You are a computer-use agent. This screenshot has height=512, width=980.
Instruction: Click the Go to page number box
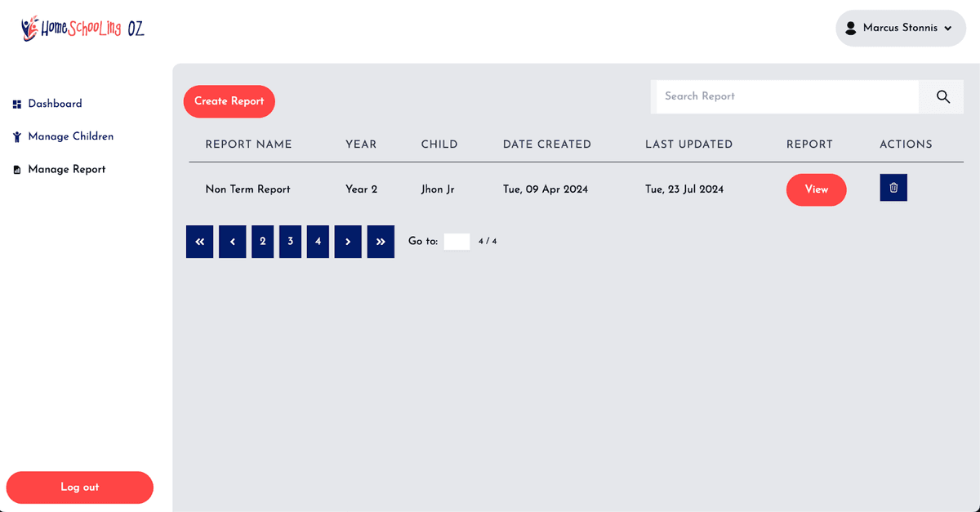click(457, 242)
